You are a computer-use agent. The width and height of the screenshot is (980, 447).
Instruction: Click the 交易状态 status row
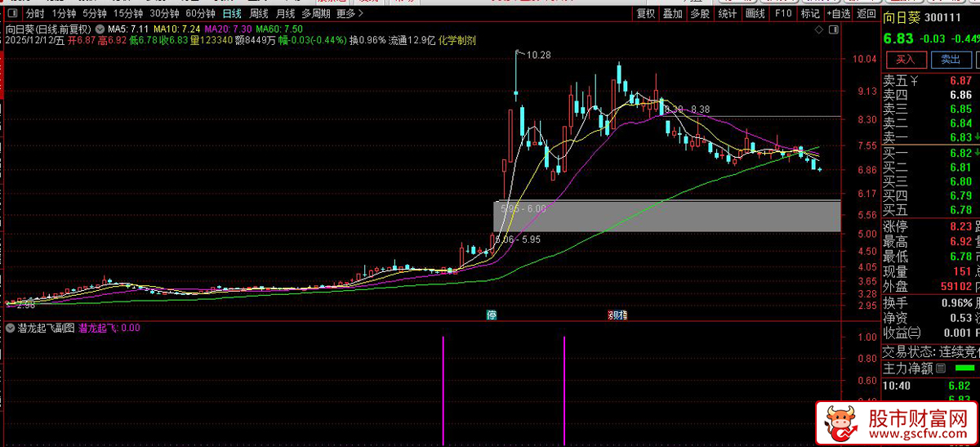pyautogui.click(x=929, y=351)
